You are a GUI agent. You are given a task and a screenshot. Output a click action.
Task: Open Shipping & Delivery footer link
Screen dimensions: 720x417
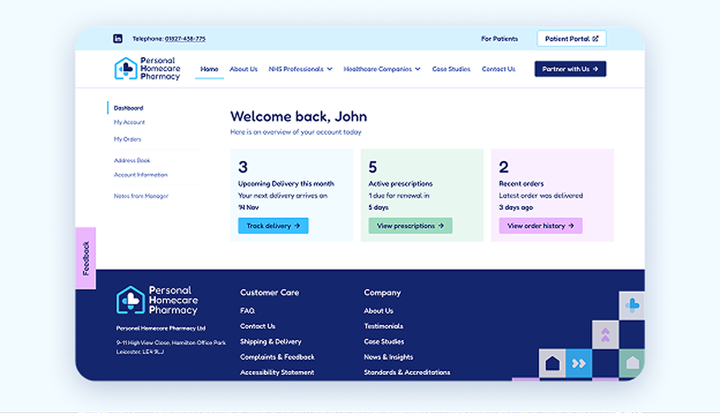pyautogui.click(x=270, y=341)
